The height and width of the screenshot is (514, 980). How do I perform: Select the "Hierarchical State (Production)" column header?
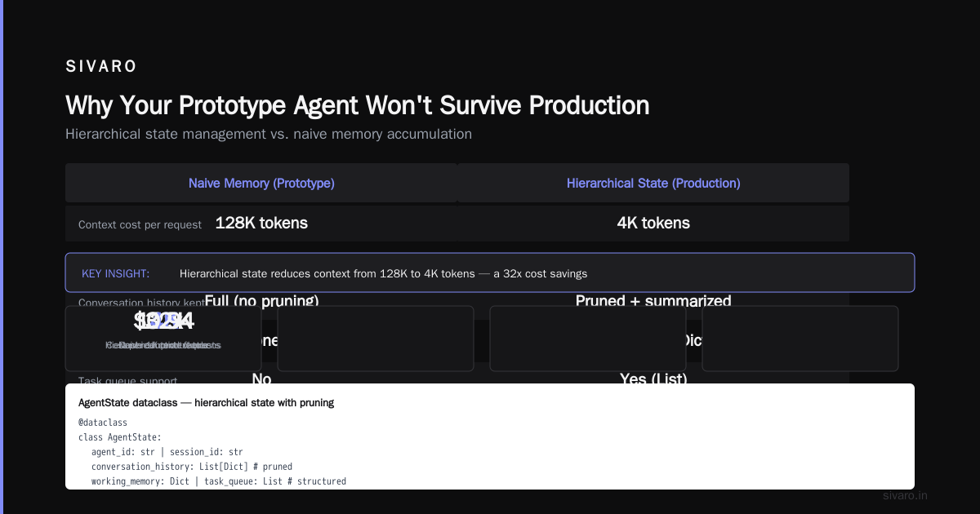(x=653, y=183)
